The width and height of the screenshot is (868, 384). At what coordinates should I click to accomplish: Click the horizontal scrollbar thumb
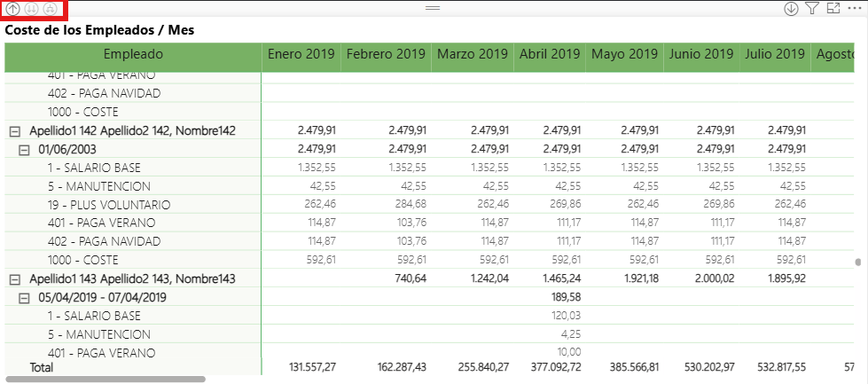[106, 379]
